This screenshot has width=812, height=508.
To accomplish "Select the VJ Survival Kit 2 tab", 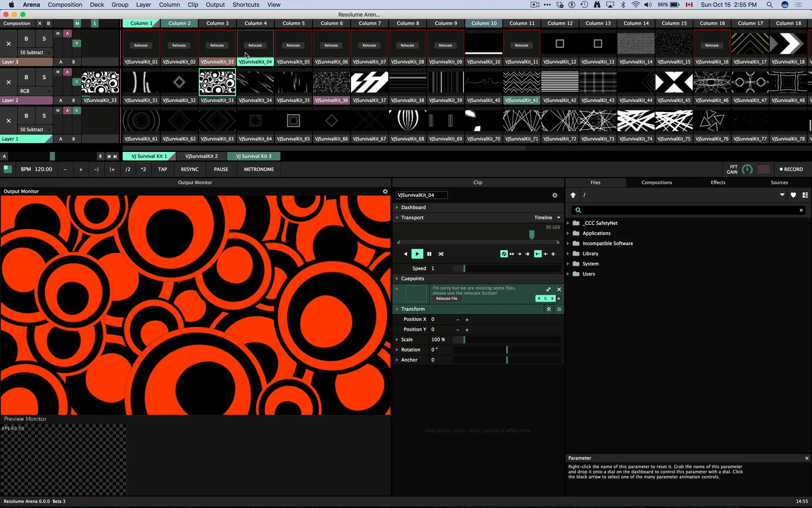I will click(202, 156).
